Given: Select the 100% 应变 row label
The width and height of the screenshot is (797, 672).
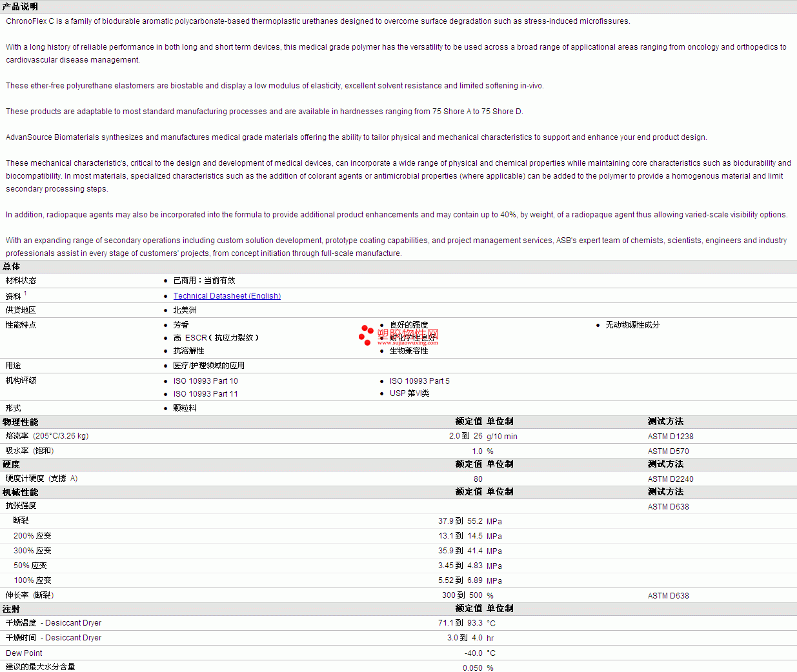Looking at the screenshot, I should [x=32, y=580].
